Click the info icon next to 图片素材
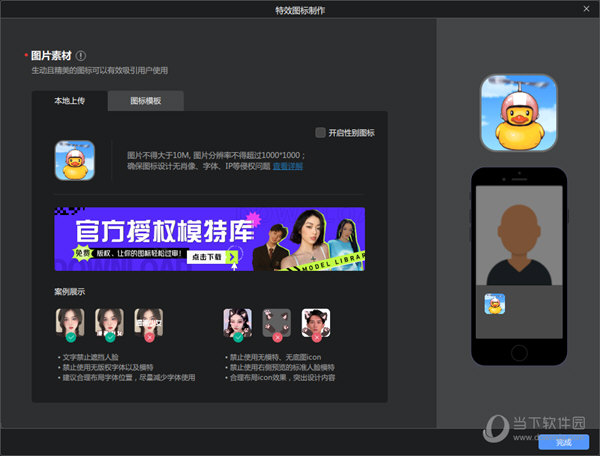This screenshot has height=456, width=600. tap(81, 56)
